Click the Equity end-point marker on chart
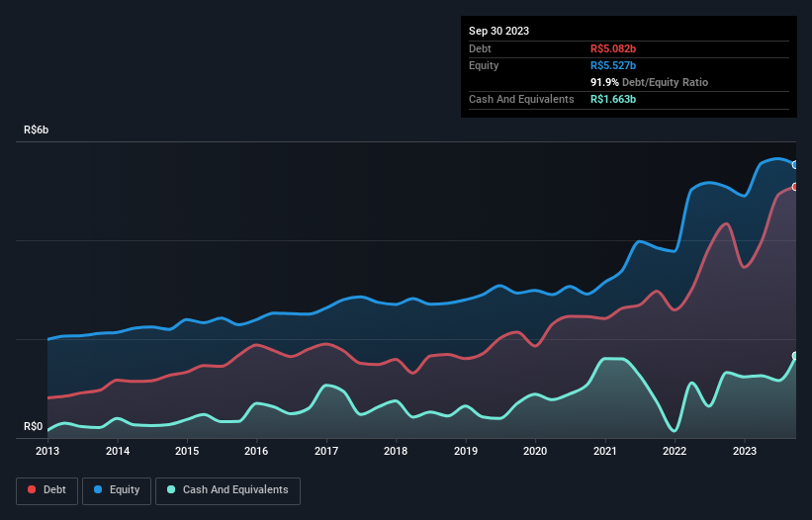The height and width of the screenshot is (520, 812). tap(795, 165)
